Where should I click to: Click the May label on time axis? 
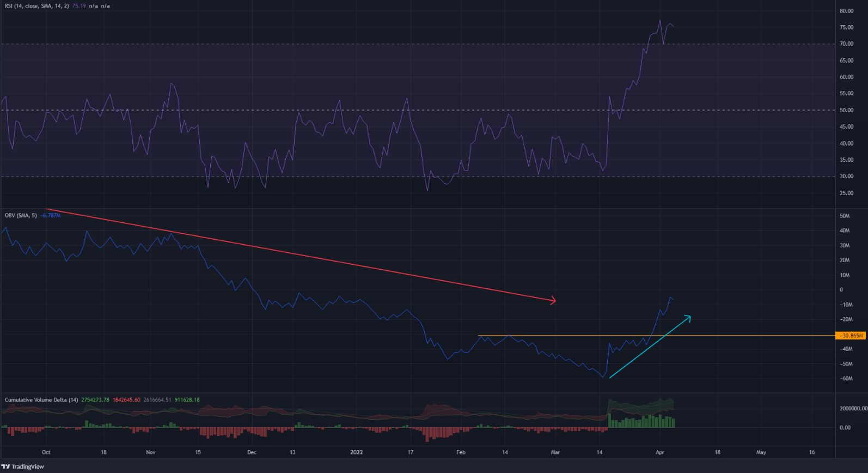coord(761,452)
